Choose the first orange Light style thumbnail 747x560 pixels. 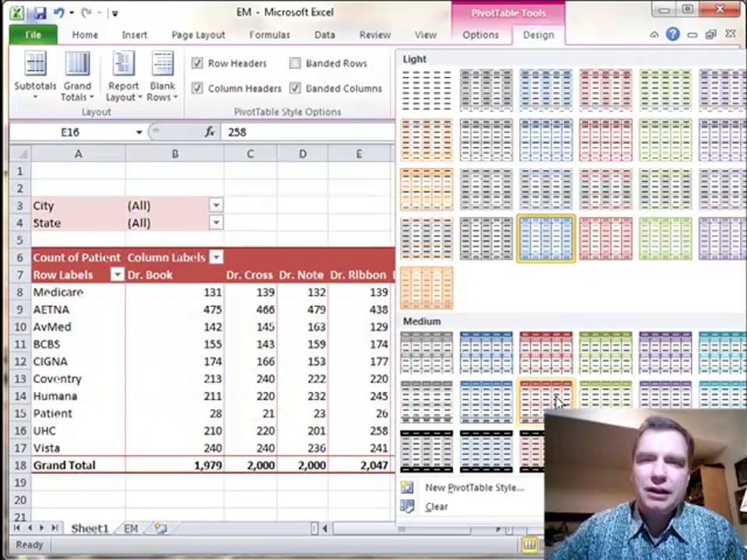pos(426,139)
